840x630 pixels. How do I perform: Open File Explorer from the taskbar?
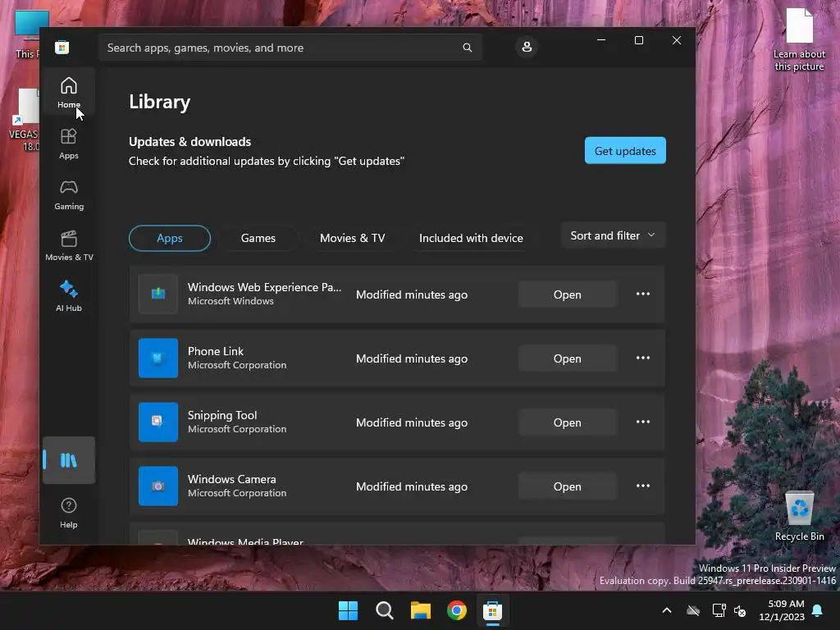click(x=421, y=610)
